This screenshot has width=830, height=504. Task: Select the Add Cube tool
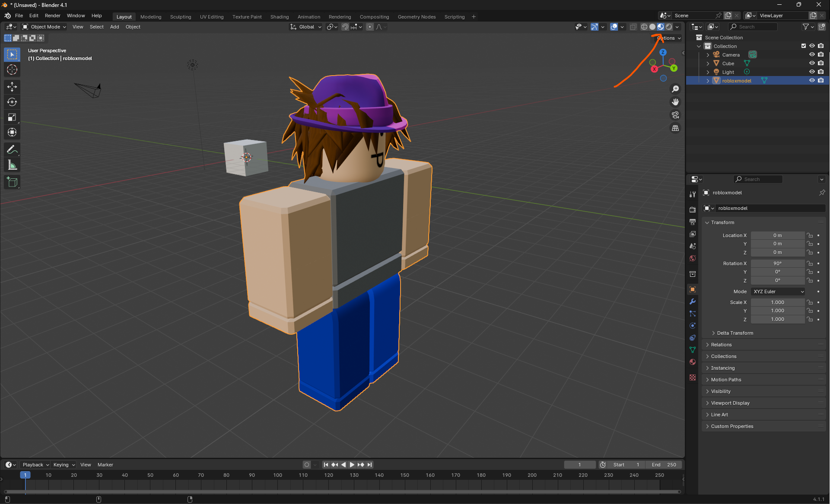(x=12, y=182)
